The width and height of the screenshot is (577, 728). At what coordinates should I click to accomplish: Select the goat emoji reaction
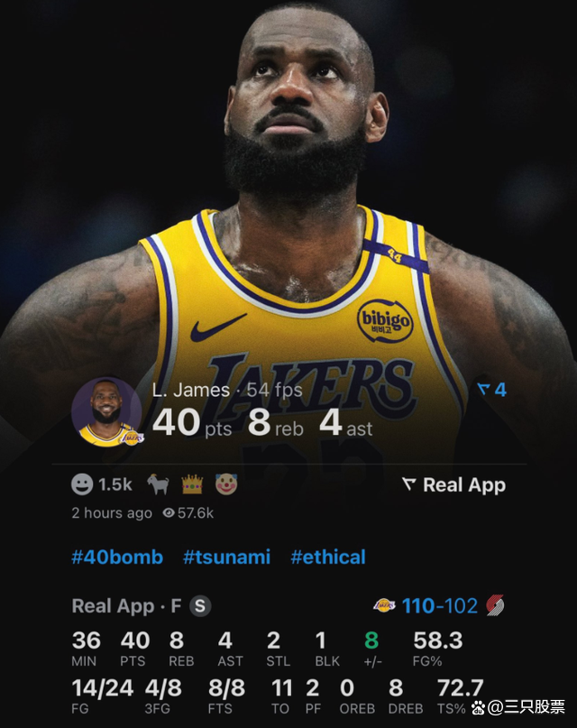pos(158,484)
